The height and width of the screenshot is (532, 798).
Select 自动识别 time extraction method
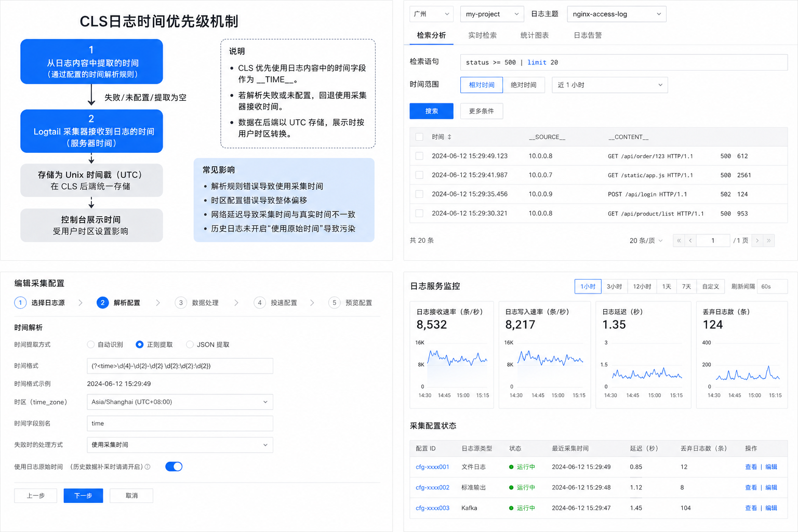[91, 344]
